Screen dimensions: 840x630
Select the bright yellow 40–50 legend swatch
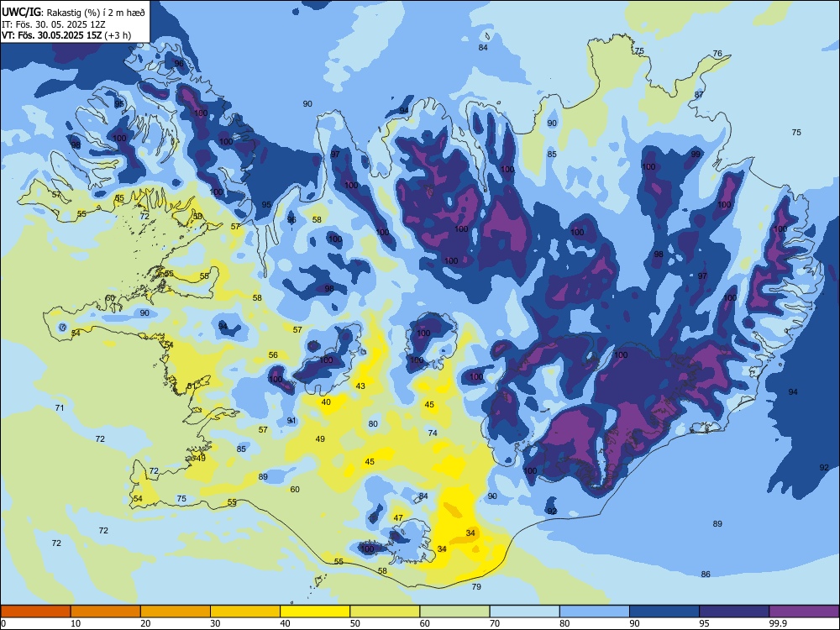[x=315, y=612]
